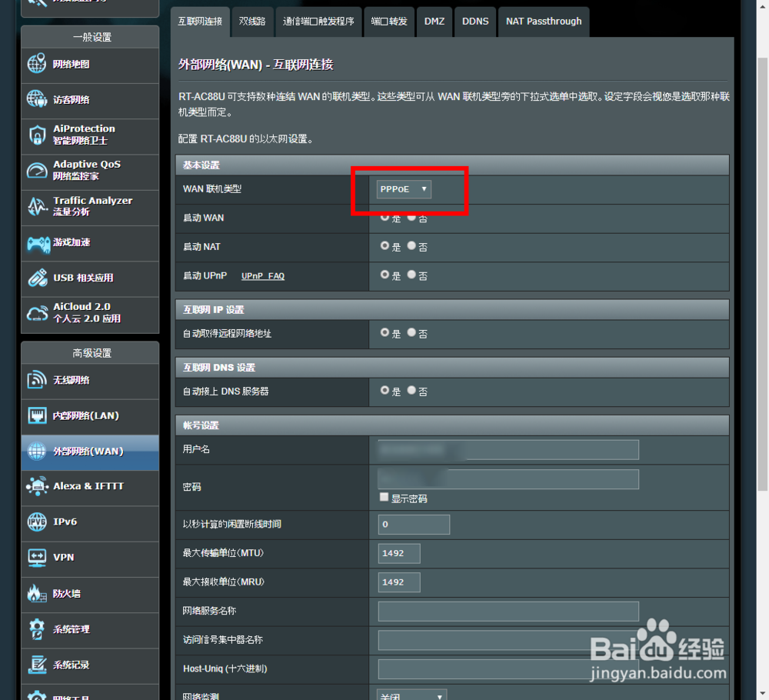The width and height of the screenshot is (769, 700).
Task: Open the Alexa & IFTTT icon
Action: [x=37, y=486]
